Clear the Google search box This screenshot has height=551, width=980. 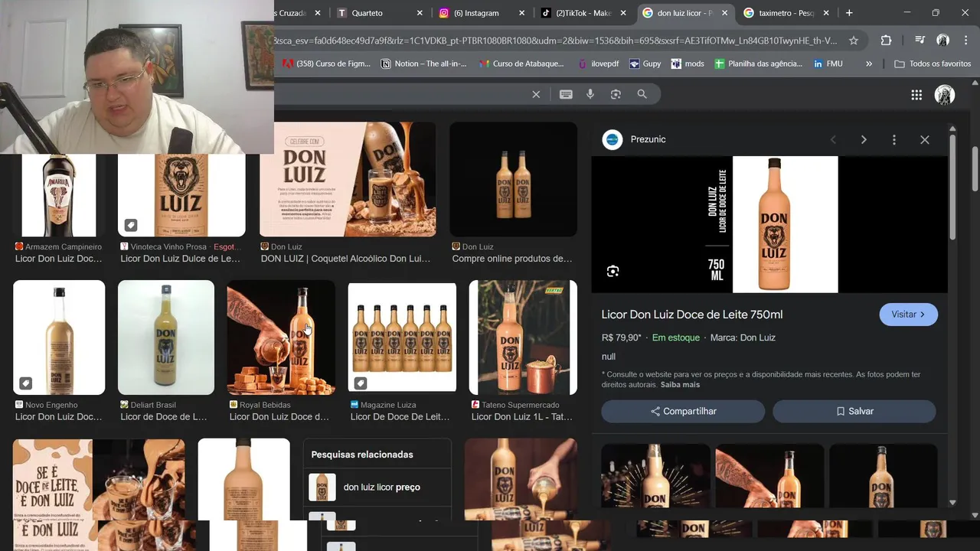[536, 94]
